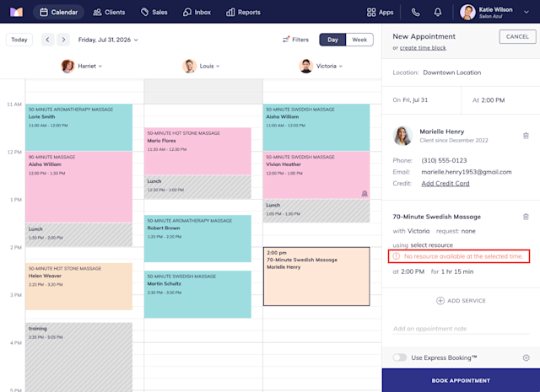Toggle Use Express Booking switch

tap(399, 357)
